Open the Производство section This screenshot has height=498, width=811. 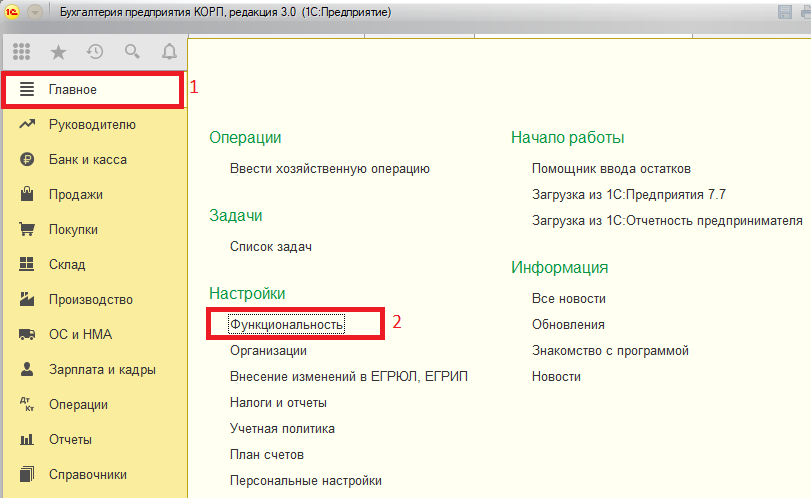click(94, 299)
